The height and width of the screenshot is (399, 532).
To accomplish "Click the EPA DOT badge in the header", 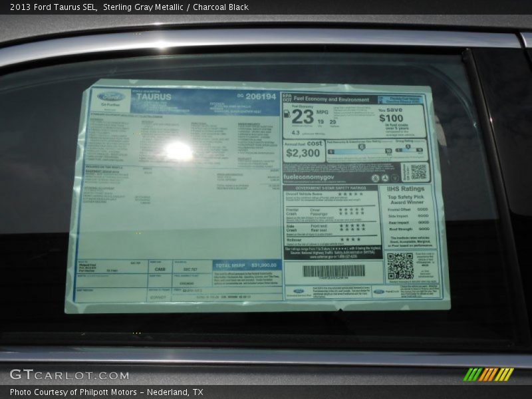I will tap(287, 98).
